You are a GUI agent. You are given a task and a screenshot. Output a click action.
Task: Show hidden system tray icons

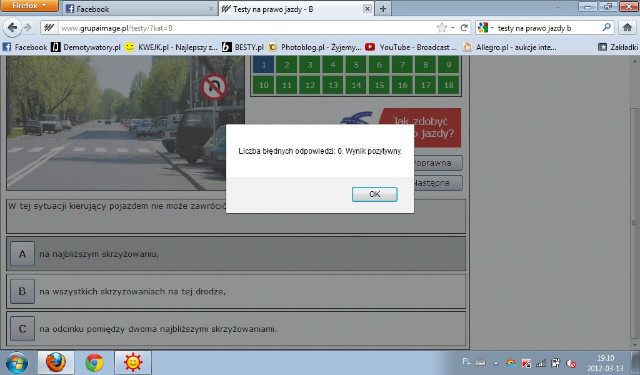click(x=496, y=362)
